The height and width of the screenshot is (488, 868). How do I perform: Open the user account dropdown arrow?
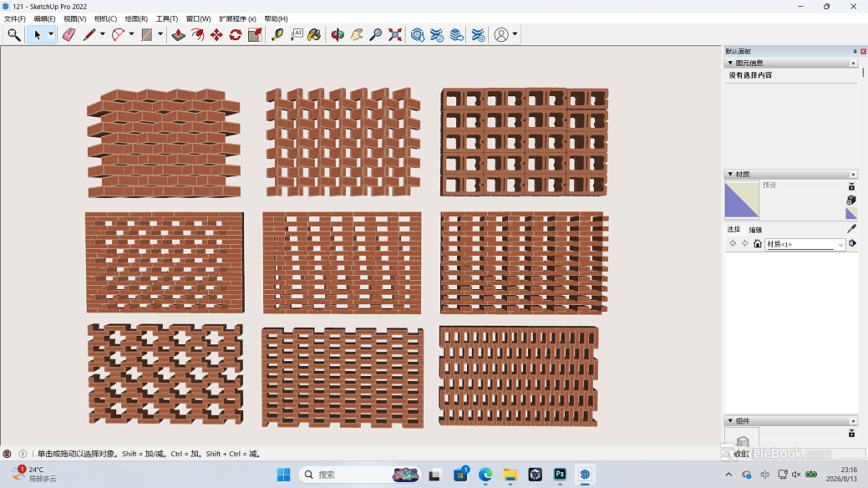(515, 35)
